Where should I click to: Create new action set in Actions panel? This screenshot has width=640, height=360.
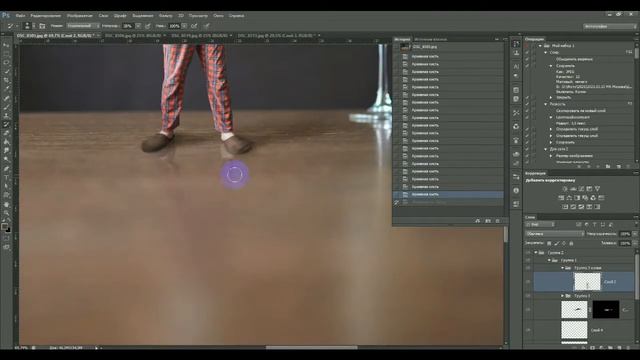(x=608, y=167)
